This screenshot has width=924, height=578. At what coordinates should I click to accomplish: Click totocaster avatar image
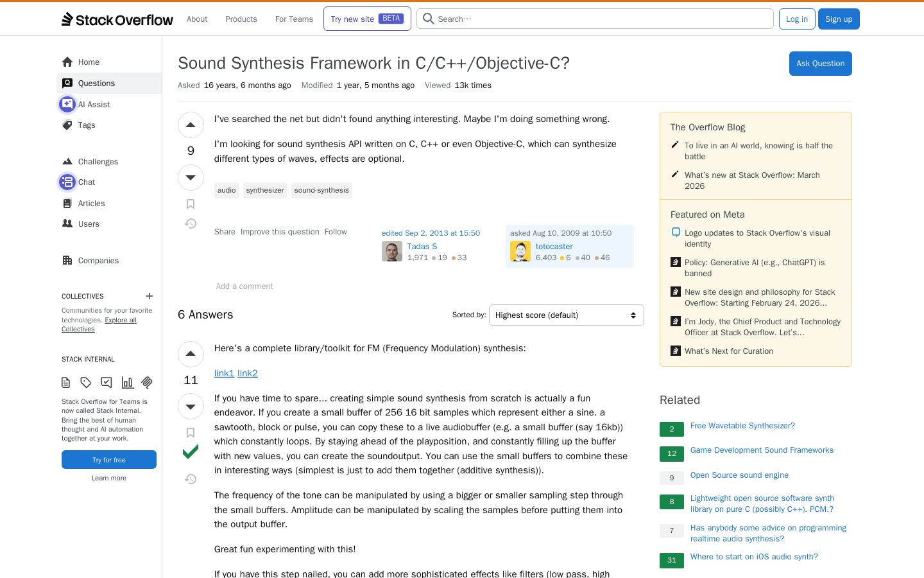tap(520, 251)
